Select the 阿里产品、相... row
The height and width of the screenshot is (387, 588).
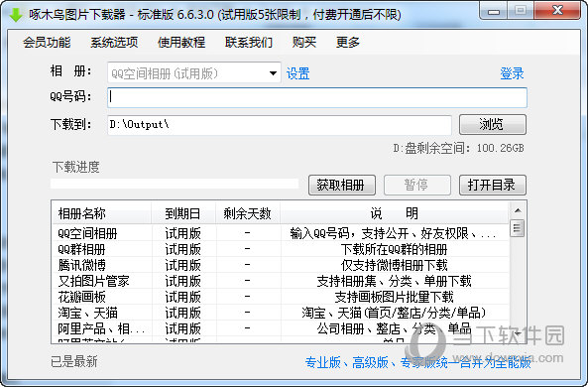pos(281,328)
